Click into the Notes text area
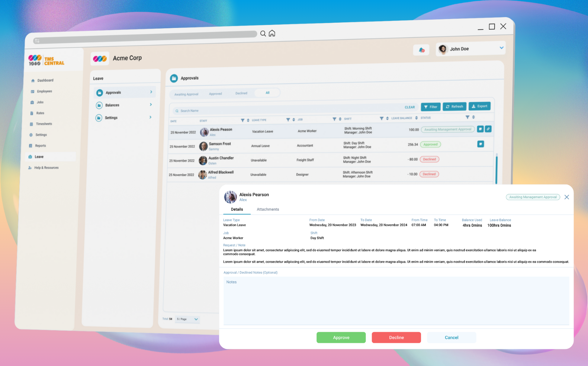This screenshot has width=588, height=366. point(396,301)
